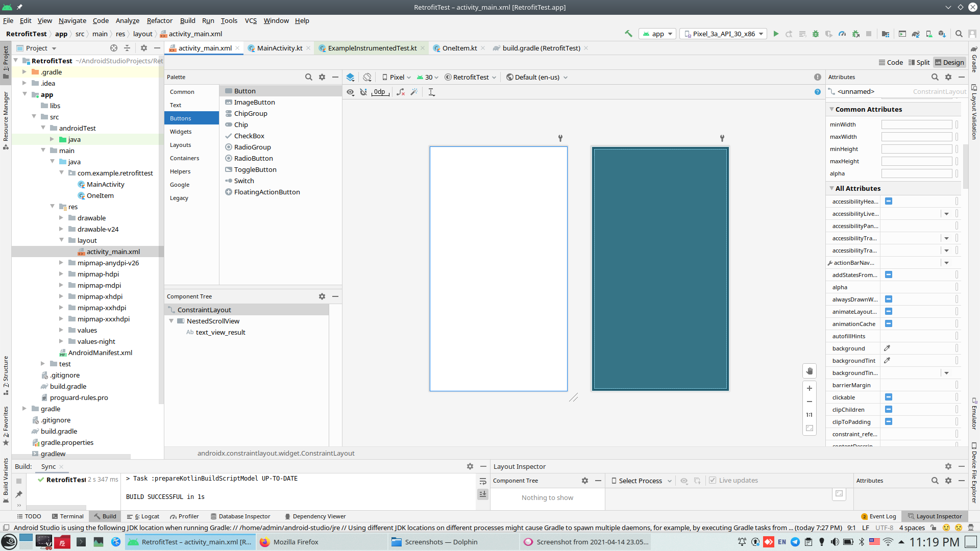Open the design surface layers selector icon
Image resolution: width=980 pixels, height=551 pixels.
tap(350, 78)
